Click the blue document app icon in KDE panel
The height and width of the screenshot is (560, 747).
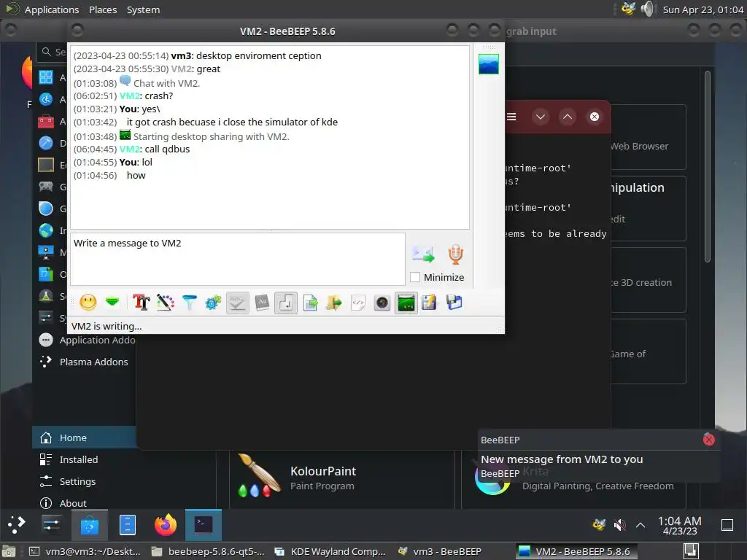(x=127, y=525)
